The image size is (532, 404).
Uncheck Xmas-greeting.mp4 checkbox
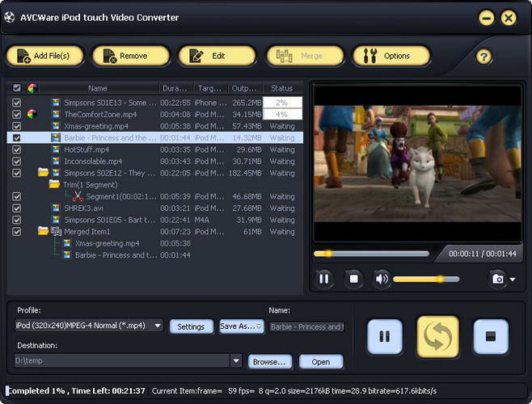pos(17,126)
